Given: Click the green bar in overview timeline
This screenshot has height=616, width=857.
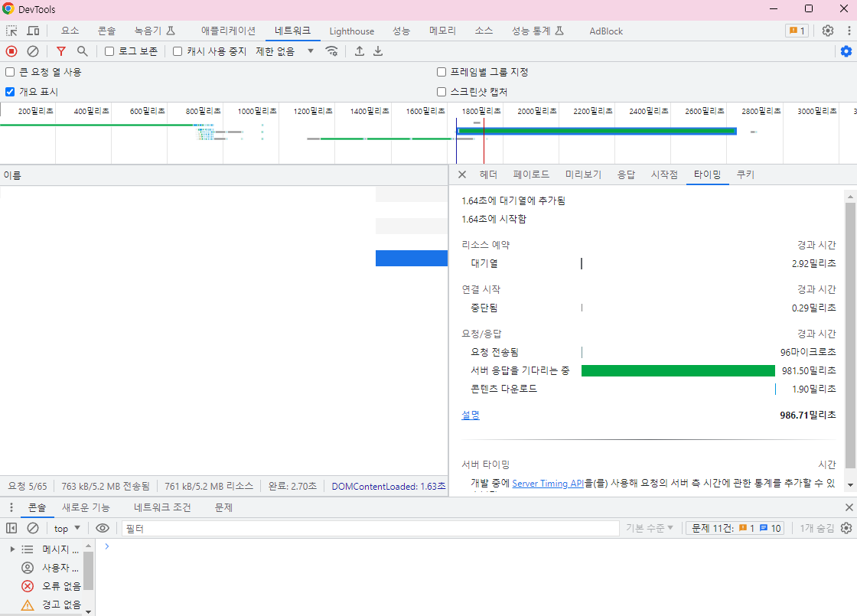Looking at the screenshot, I should coord(597,131).
